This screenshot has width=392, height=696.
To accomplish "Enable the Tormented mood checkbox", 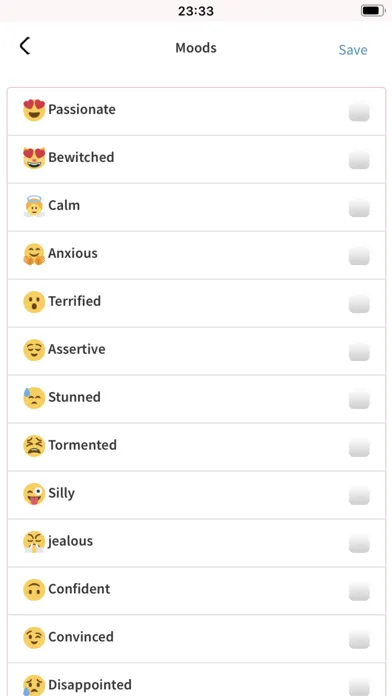I will 359,447.
